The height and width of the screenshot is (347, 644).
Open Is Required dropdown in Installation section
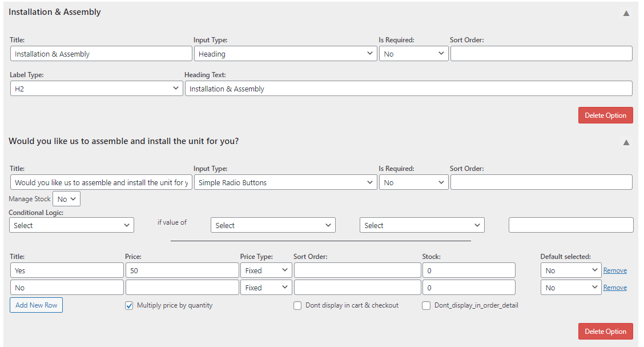coord(413,54)
